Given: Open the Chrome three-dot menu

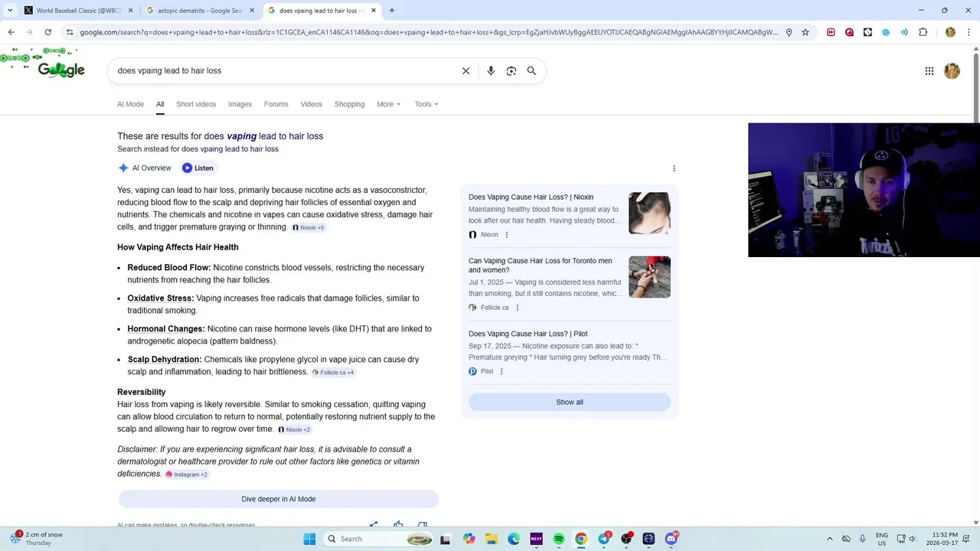Looking at the screenshot, I should (x=969, y=32).
